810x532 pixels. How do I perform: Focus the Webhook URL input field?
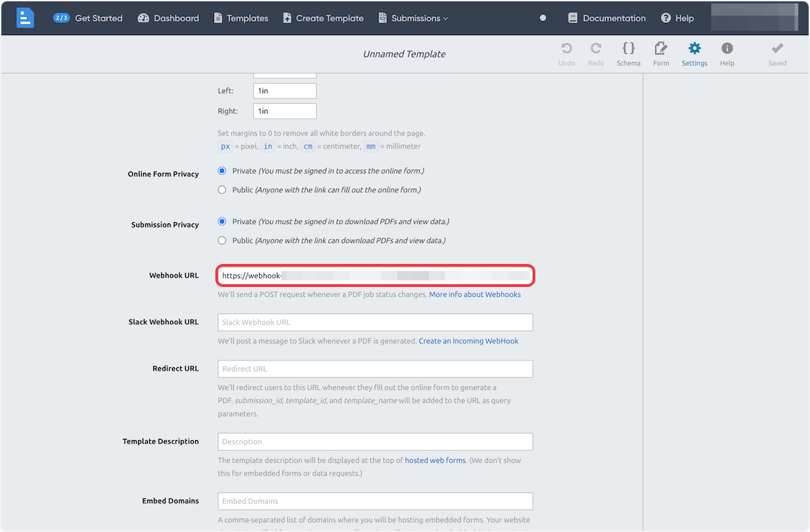pos(375,275)
